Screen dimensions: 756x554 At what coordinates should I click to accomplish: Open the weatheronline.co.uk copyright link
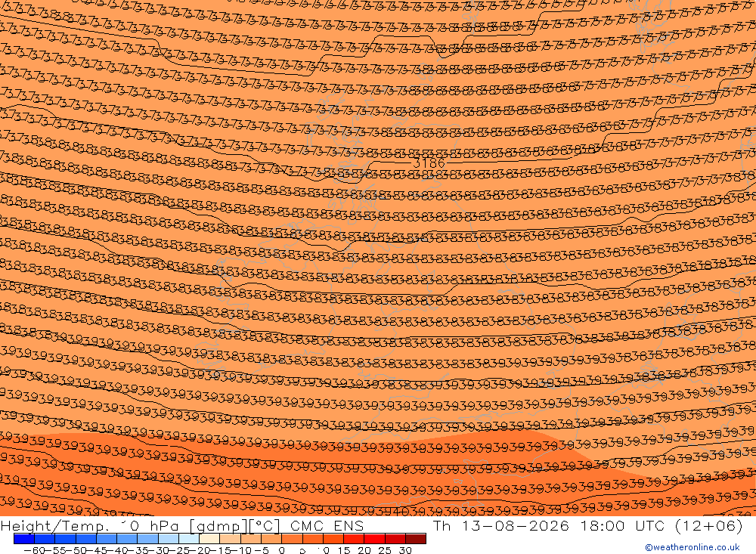(692, 547)
